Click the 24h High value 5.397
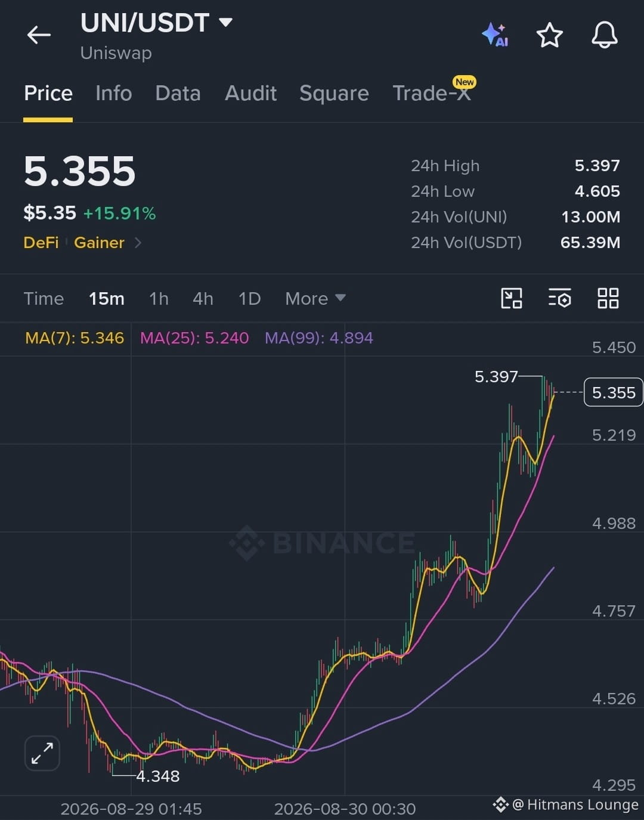The image size is (644, 820). coord(597,166)
